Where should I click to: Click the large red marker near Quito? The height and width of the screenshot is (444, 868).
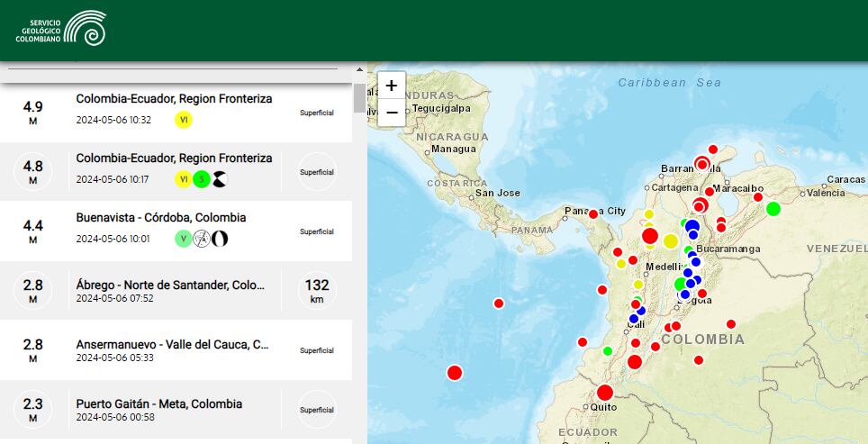coord(605,393)
